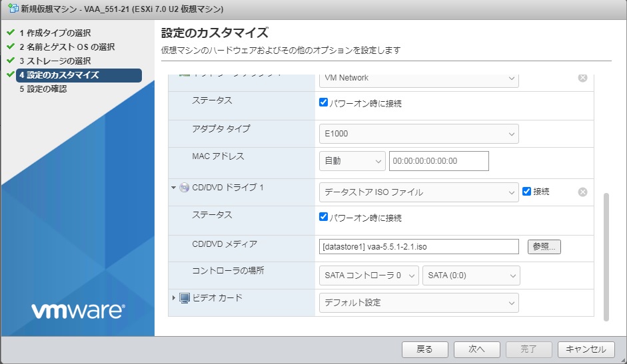This screenshot has height=364, width=627.
Task: Click the video card monitor icon
Action: coord(185,298)
